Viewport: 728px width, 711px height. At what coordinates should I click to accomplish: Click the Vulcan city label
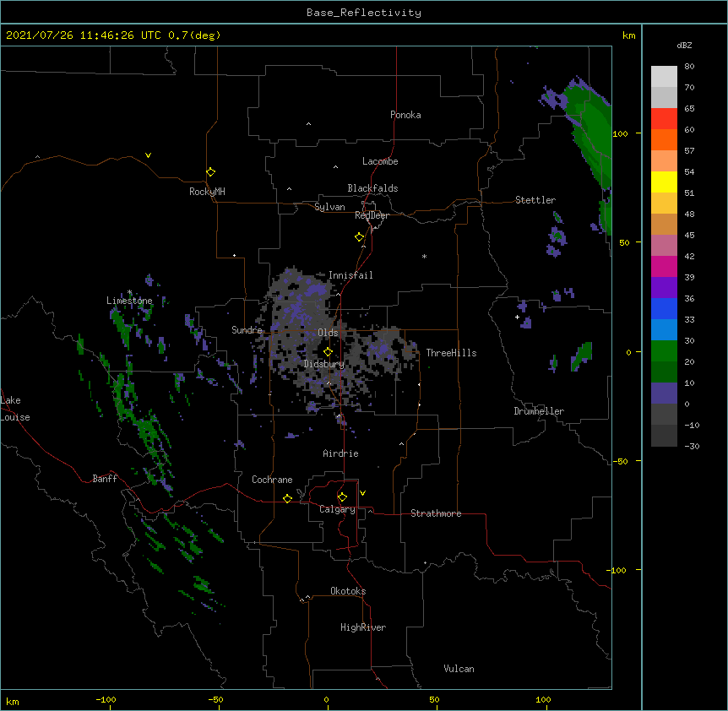(x=459, y=669)
